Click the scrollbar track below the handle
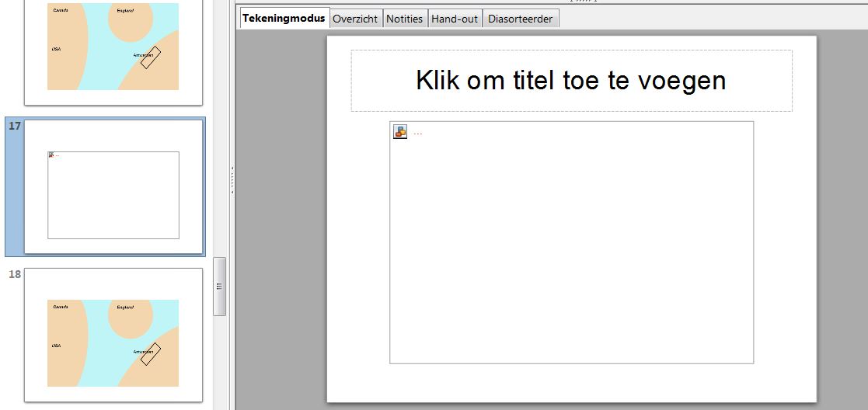The width and height of the screenshot is (868, 410). (x=219, y=363)
